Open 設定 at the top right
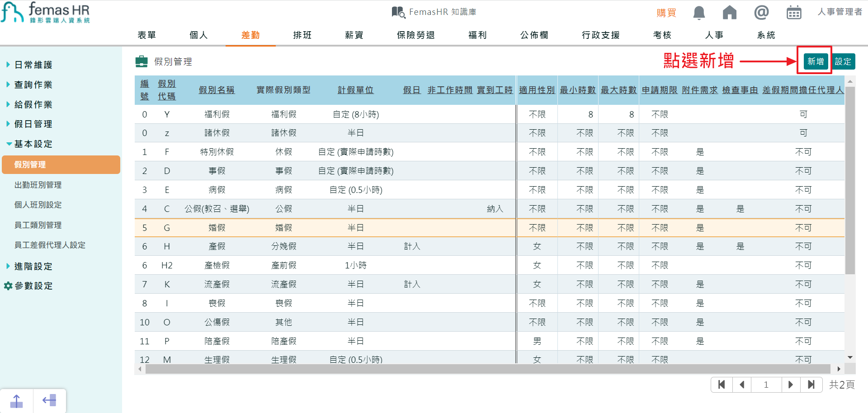Screen dimensions: 868x413 pyautogui.click(x=844, y=61)
